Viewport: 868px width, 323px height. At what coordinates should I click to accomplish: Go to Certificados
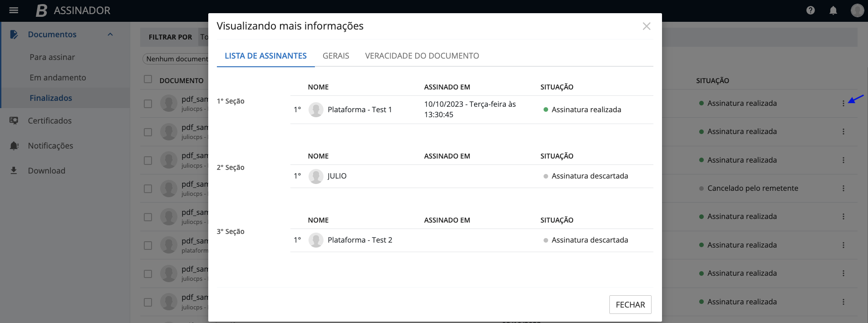click(x=50, y=121)
